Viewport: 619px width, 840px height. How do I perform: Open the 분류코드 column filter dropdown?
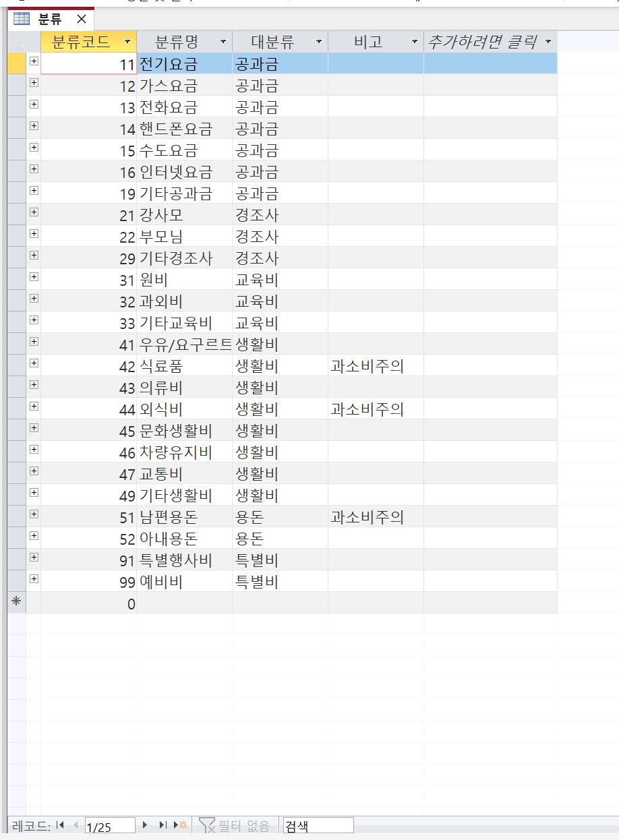(127, 42)
